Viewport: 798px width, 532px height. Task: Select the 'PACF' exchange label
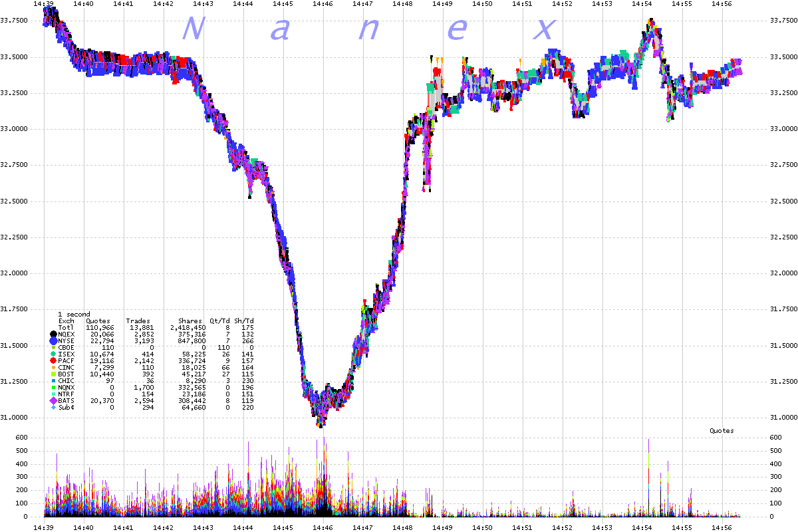(66, 361)
